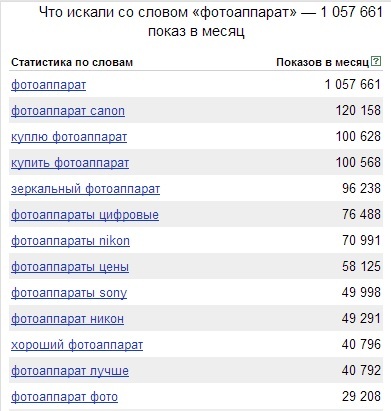Open the фотоаппарат canon link
Image resolution: width=391 pixels, height=411 pixels.
[x=68, y=111]
